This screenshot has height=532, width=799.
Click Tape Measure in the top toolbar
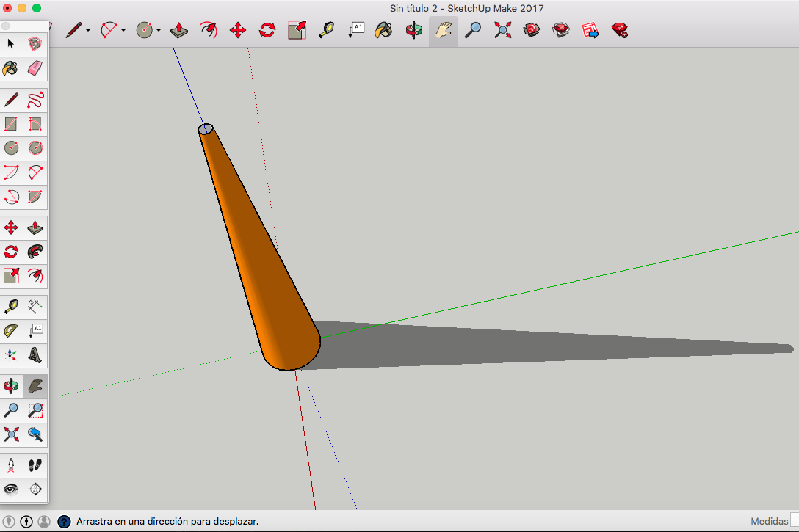point(326,30)
